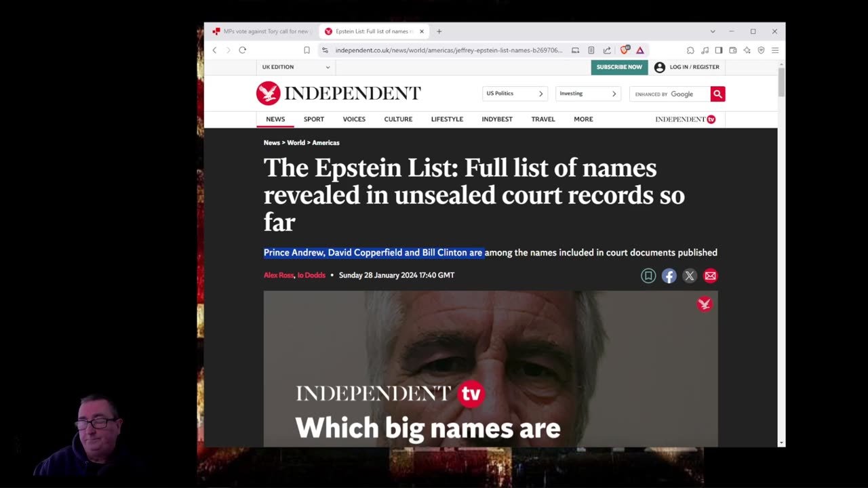Switch to the MPs vote against Tory tab
Screen dimensions: 868x488
tap(261, 31)
